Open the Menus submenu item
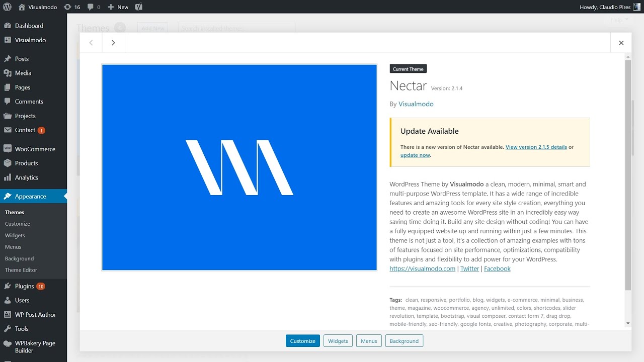This screenshot has height=362, width=644. pyautogui.click(x=13, y=247)
